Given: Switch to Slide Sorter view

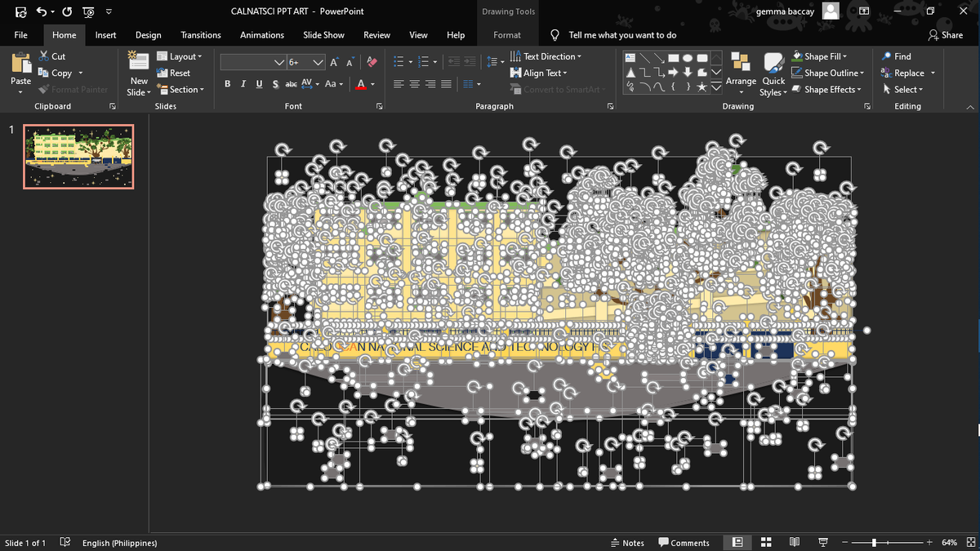Looking at the screenshot, I should coord(766,543).
